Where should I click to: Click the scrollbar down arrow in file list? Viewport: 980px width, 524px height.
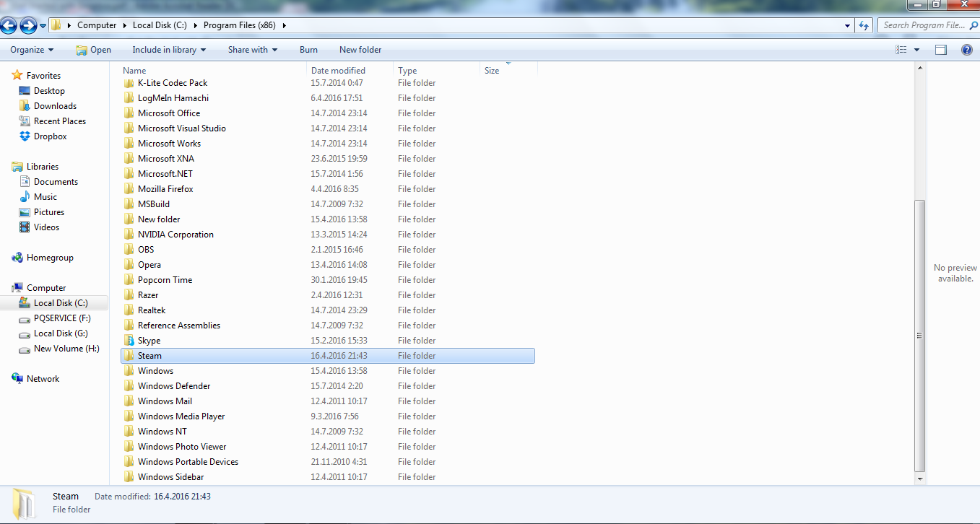tap(919, 478)
